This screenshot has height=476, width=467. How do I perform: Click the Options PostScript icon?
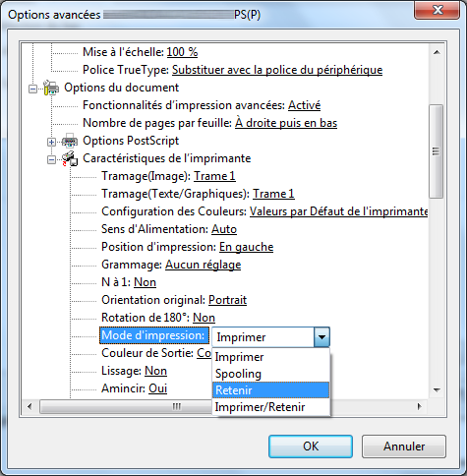pos(70,141)
